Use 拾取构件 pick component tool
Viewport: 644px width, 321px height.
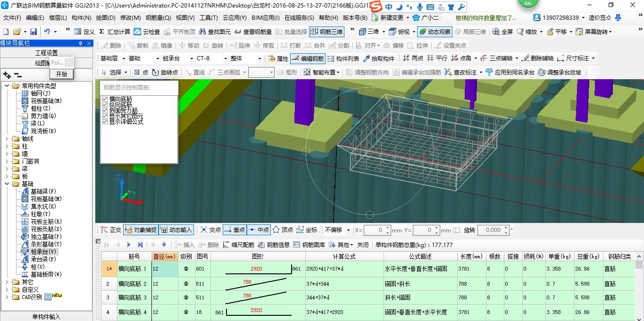pyautogui.click(x=378, y=58)
